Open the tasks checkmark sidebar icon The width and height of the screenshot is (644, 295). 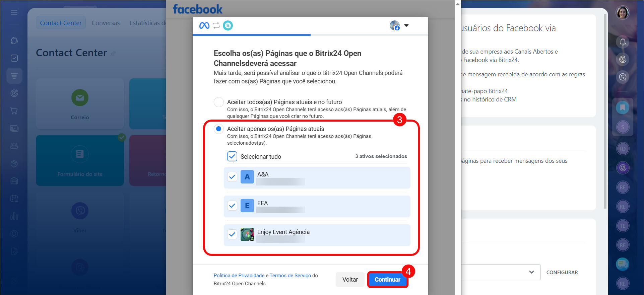[14, 58]
